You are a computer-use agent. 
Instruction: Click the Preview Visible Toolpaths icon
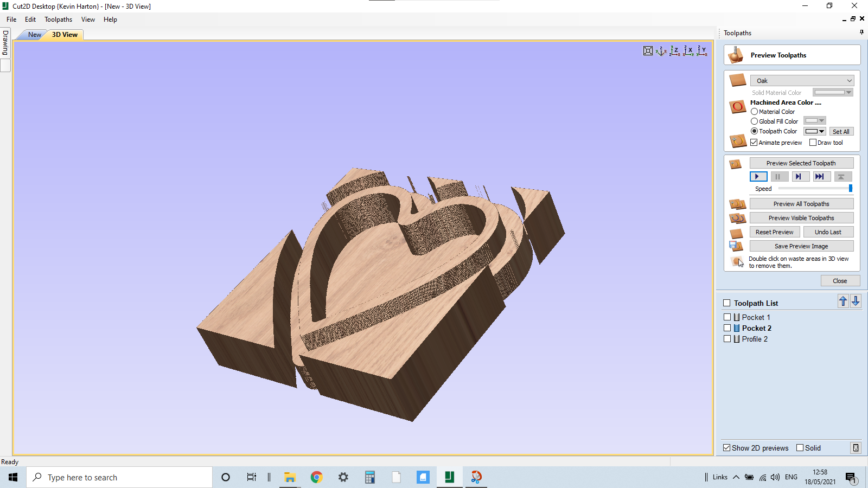coord(738,218)
